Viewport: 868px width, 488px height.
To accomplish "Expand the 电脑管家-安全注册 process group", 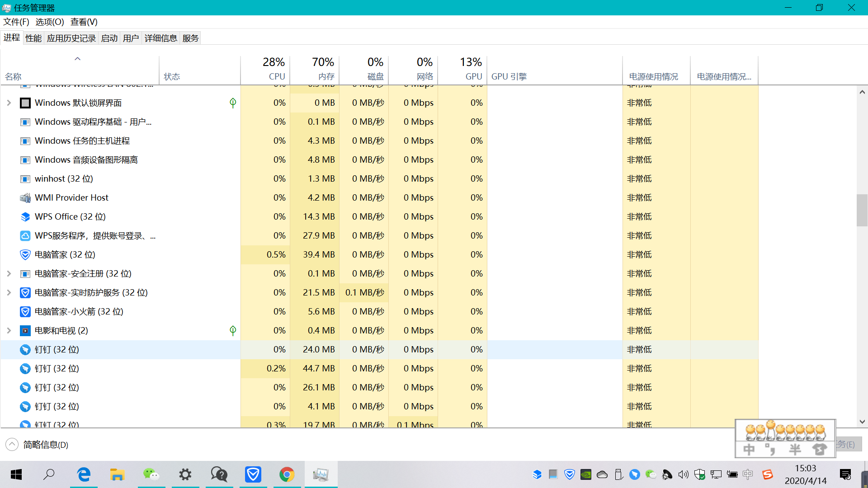I will [x=9, y=274].
